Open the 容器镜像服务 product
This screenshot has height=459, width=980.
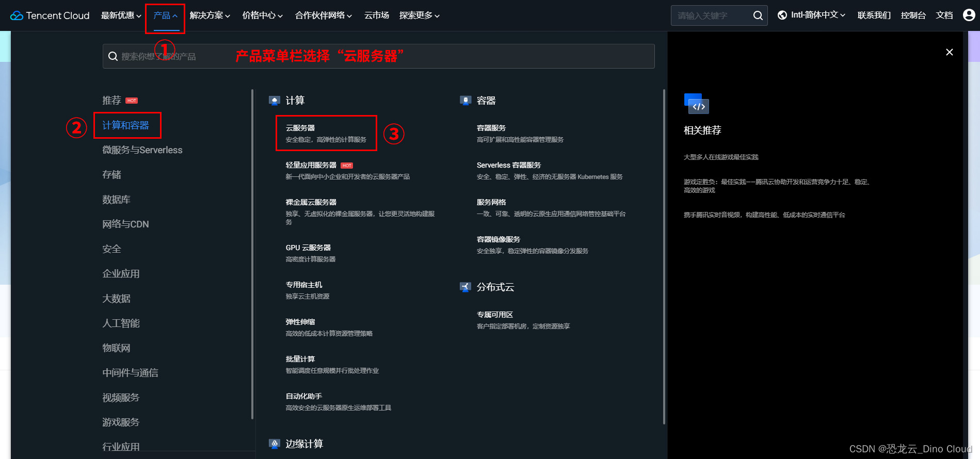tap(499, 239)
